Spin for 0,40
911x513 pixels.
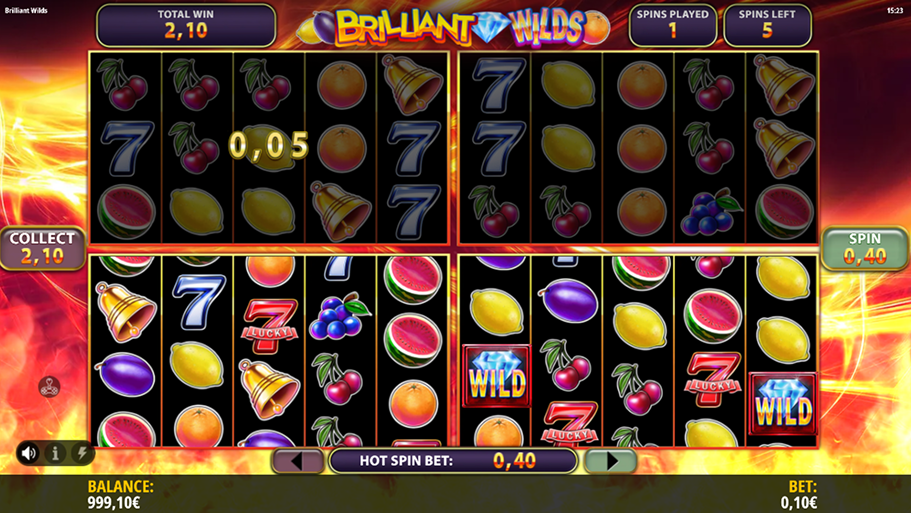865,248
